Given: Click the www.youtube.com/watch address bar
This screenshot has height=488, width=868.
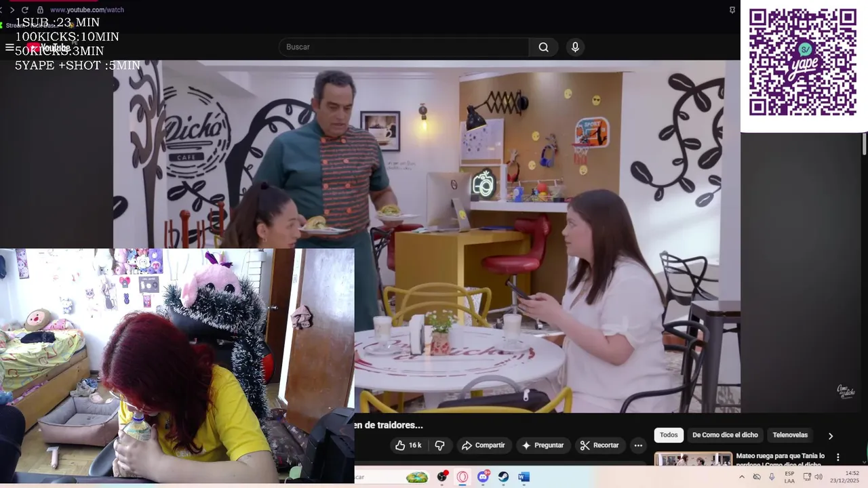Looking at the screenshot, I should (87, 10).
